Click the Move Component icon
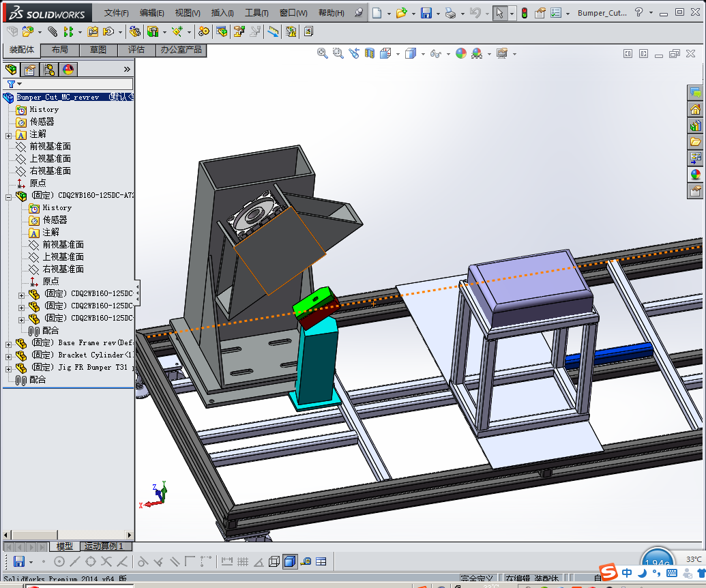This screenshot has height=588, width=706. coord(108,31)
